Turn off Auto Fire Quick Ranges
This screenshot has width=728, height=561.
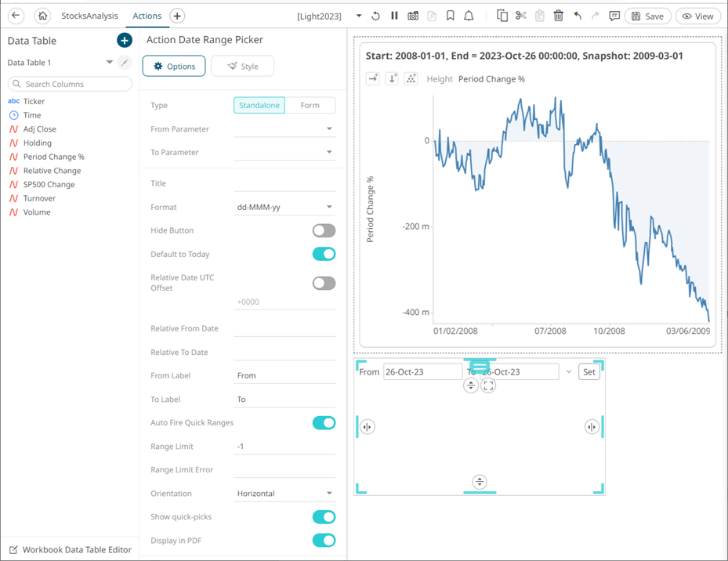point(324,423)
